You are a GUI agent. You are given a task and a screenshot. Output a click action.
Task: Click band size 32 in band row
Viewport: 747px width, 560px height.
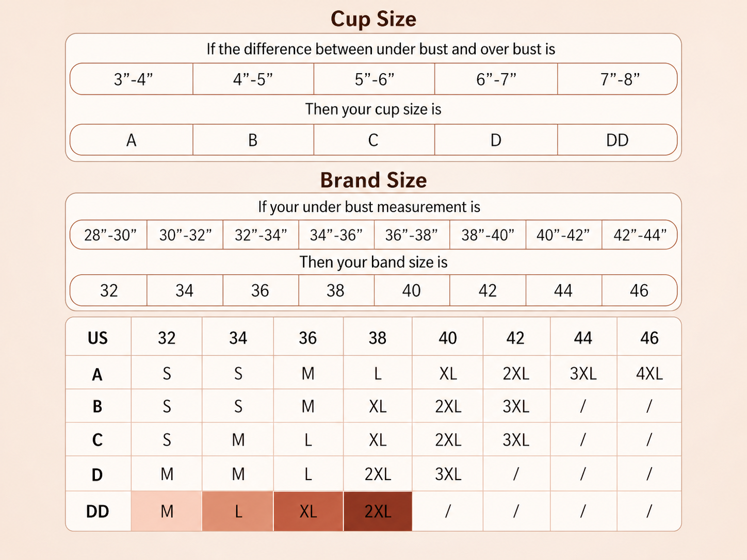pyautogui.click(x=109, y=290)
